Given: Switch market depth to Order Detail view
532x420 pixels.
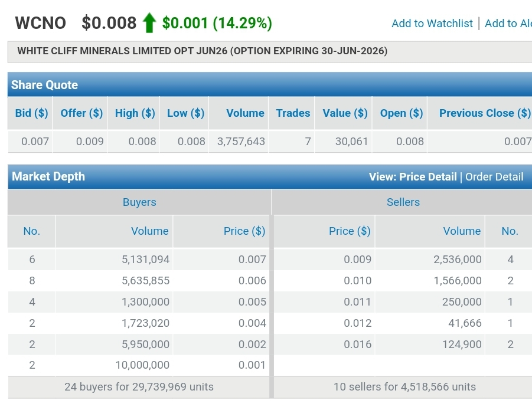Looking at the screenshot, I should point(494,176).
